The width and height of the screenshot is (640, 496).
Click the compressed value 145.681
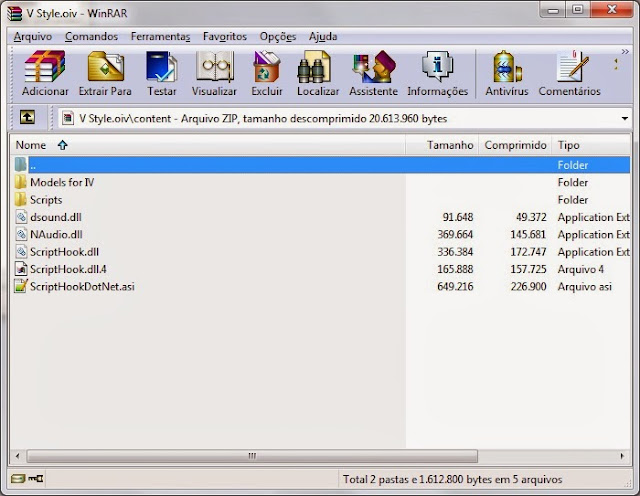click(528, 234)
